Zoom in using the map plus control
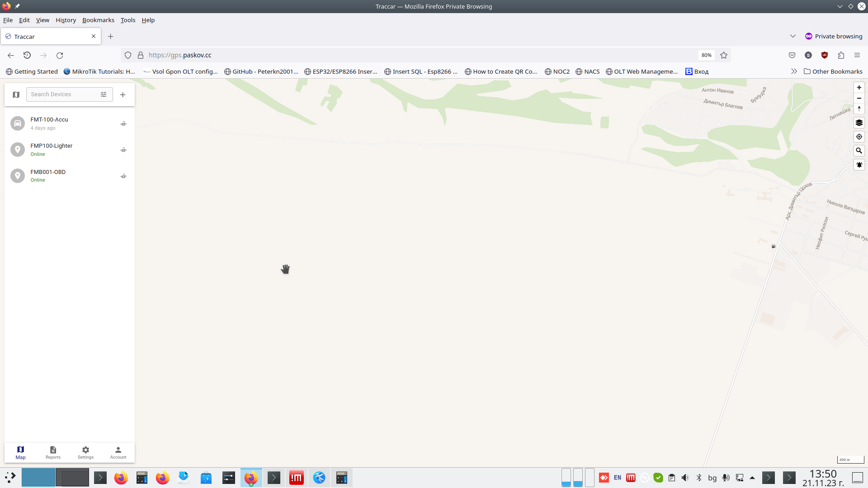The image size is (868, 488). pos(859,87)
